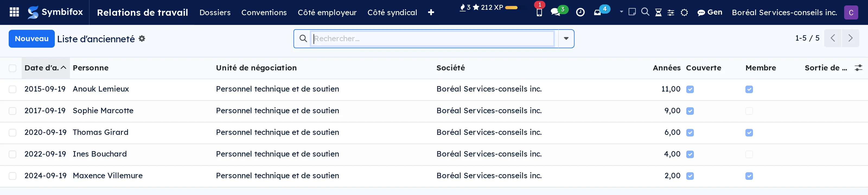Expand the search options dropdown arrow
Image resolution: width=868 pixels, height=195 pixels.
(x=566, y=39)
